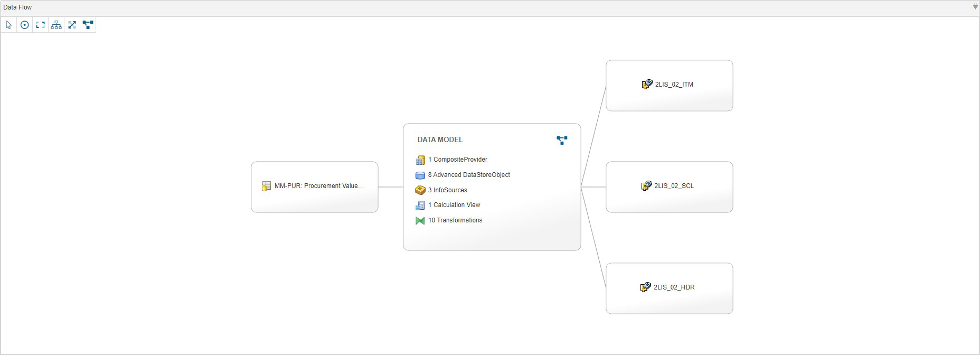Select the pointer arrow tool
The image size is (980, 355).
[9, 25]
